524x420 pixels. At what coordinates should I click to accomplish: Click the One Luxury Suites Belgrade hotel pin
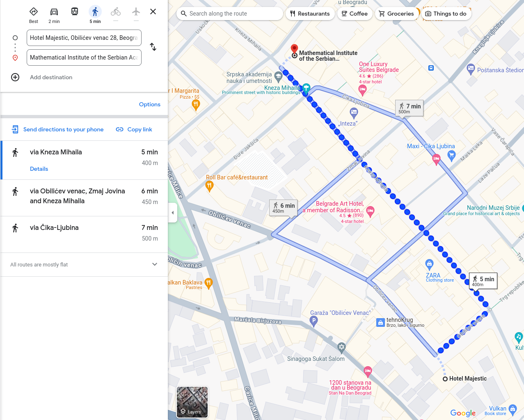point(362,90)
